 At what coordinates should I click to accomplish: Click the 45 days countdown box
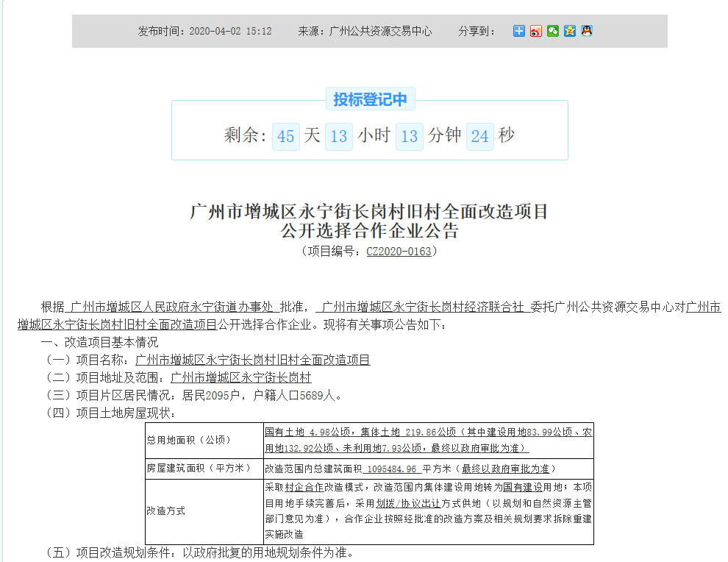(285, 136)
